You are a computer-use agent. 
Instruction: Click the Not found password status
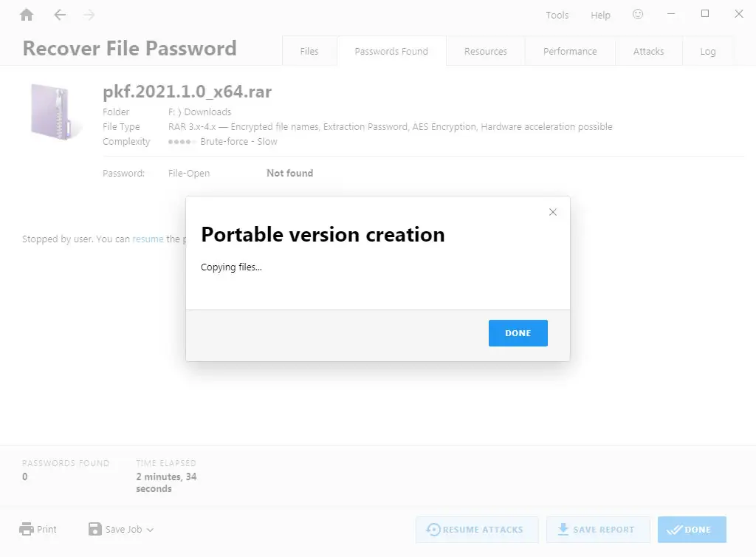click(x=289, y=173)
